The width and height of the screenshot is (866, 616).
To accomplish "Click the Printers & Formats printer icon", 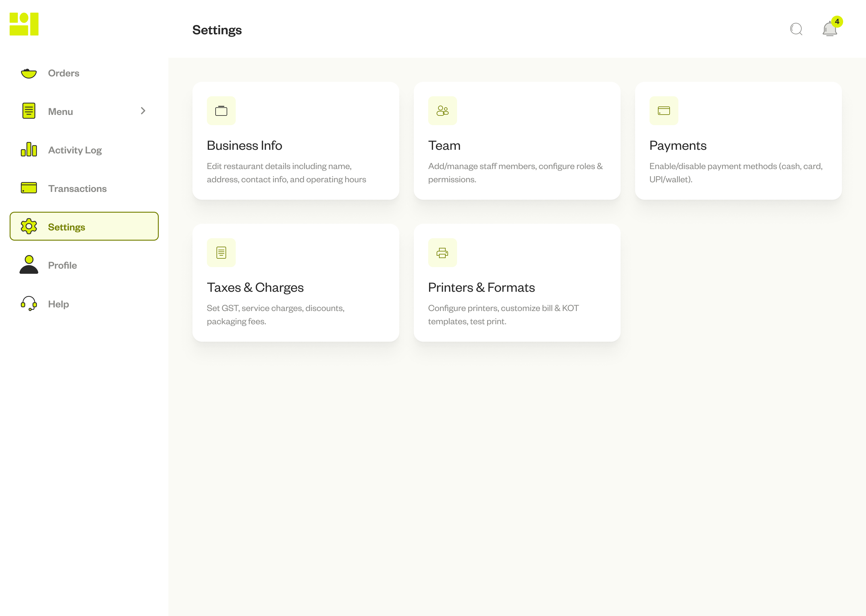I will pyautogui.click(x=443, y=253).
